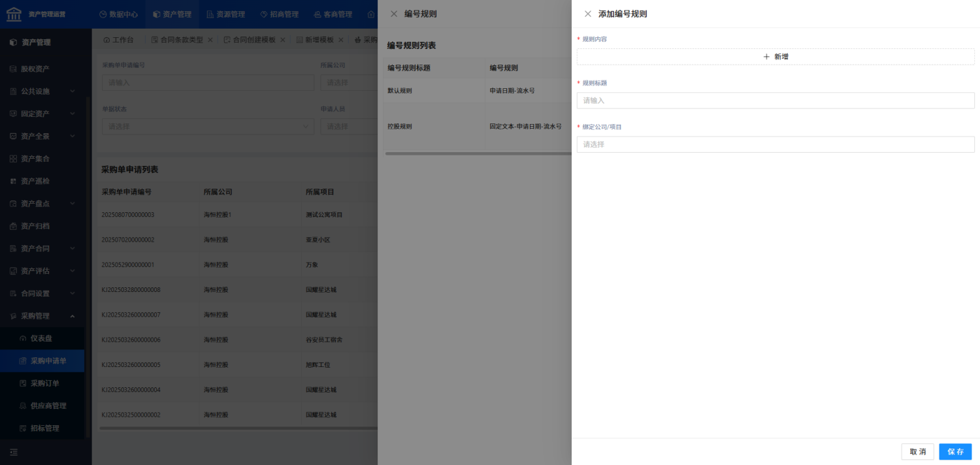980x465 pixels.
Task: Close the 编号规则 panel with its X icon
Action: [394, 14]
